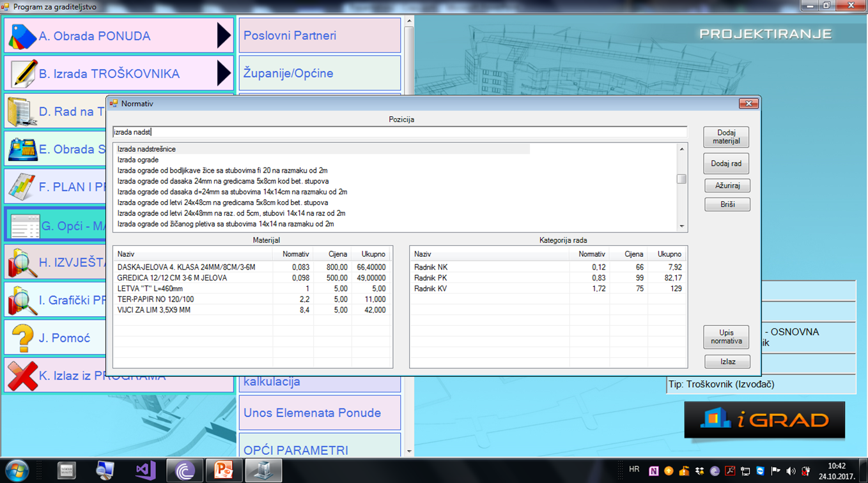This screenshot has width=868, height=483.
Task: Expand the arrow next to Izrada TROŠKOVNIKA
Action: coord(223,73)
